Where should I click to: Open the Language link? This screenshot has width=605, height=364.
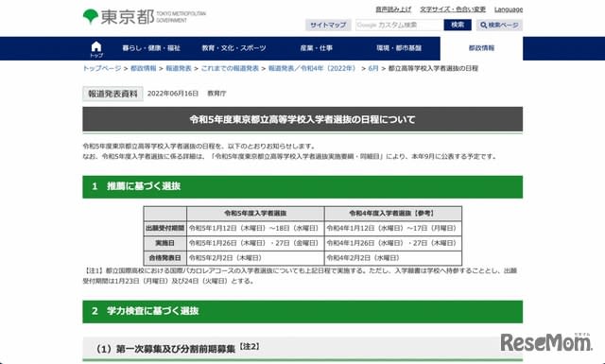tap(509, 9)
